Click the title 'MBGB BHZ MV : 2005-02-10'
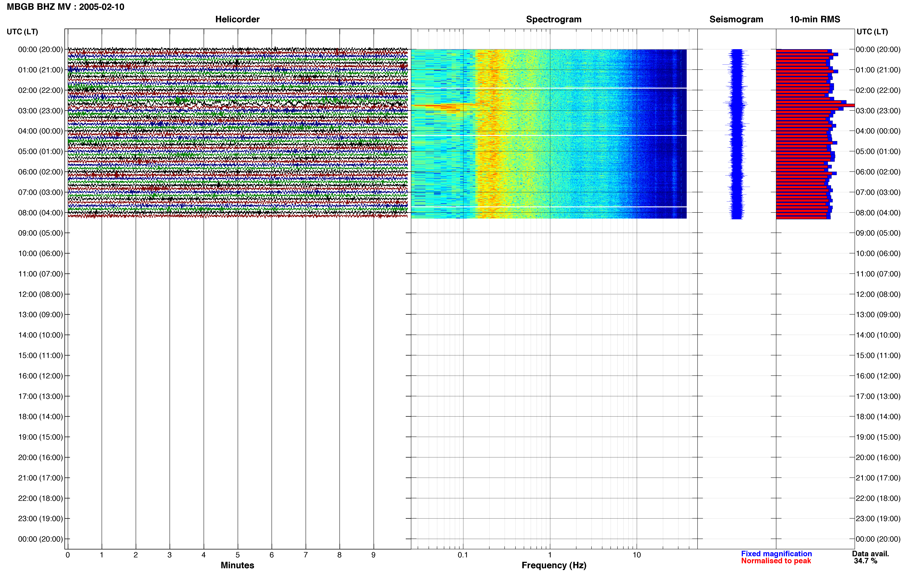Screen dimensions: 924x578 tap(65, 7)
